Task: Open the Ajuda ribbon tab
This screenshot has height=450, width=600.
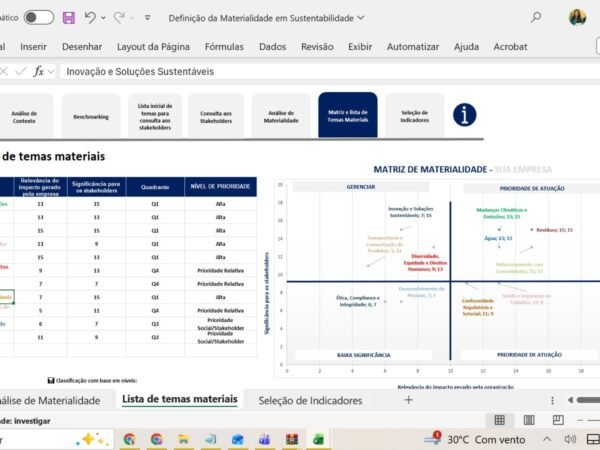Action: pyautogui.click(x=466, y=47)
